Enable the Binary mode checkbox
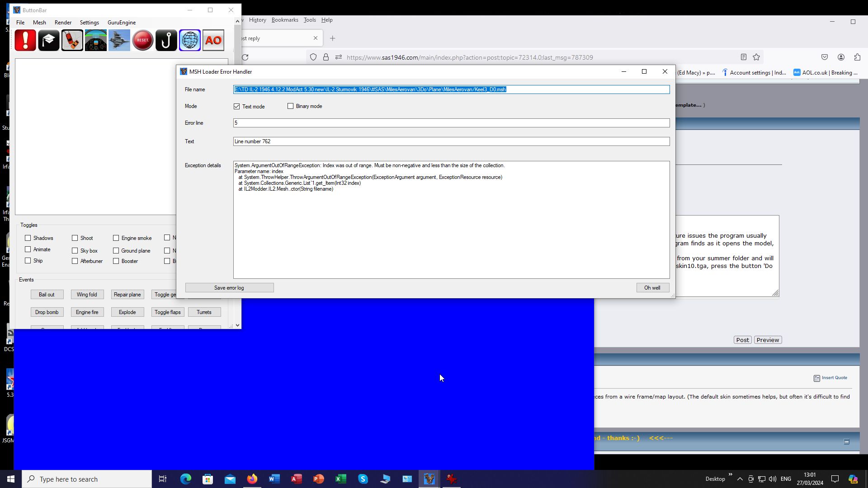Viewport: 868px width, 488px height. point(291,106)
